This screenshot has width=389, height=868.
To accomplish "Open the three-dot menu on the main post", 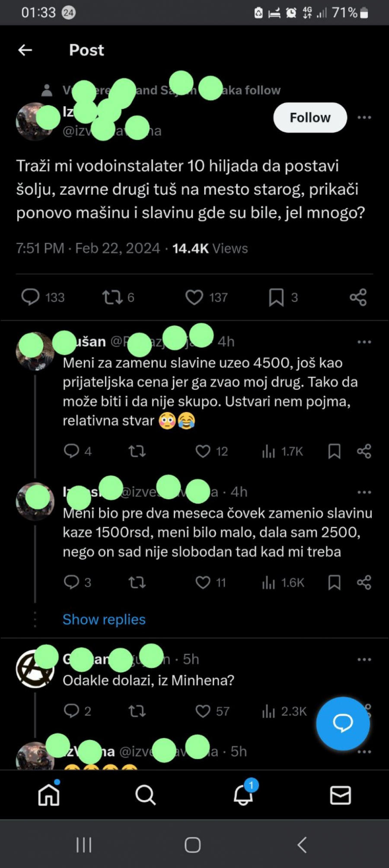I will 364,117.
